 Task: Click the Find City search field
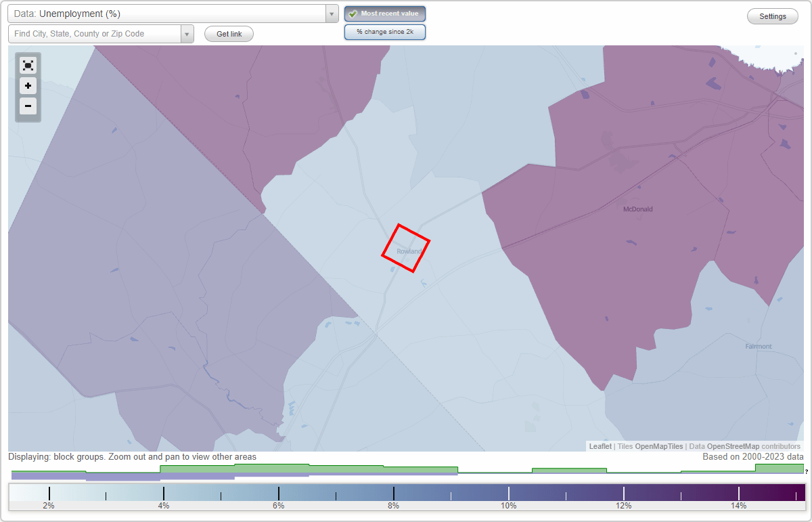pos(95,33)
